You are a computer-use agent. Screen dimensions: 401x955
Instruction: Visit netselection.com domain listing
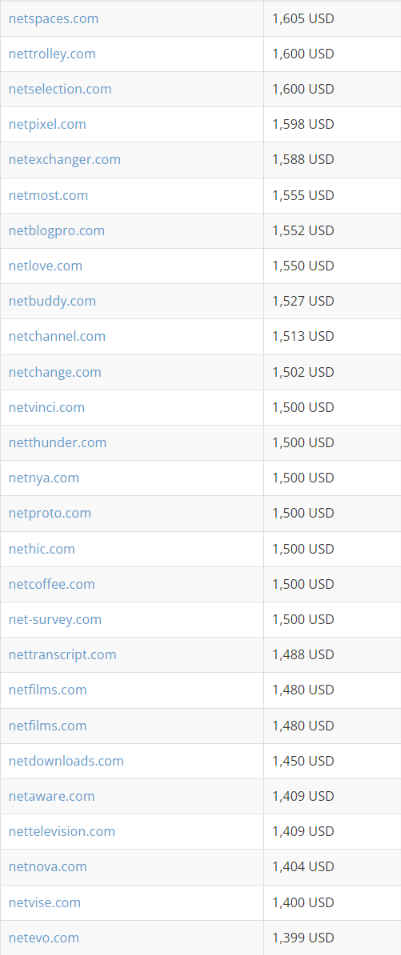click(x=60, y=89)
